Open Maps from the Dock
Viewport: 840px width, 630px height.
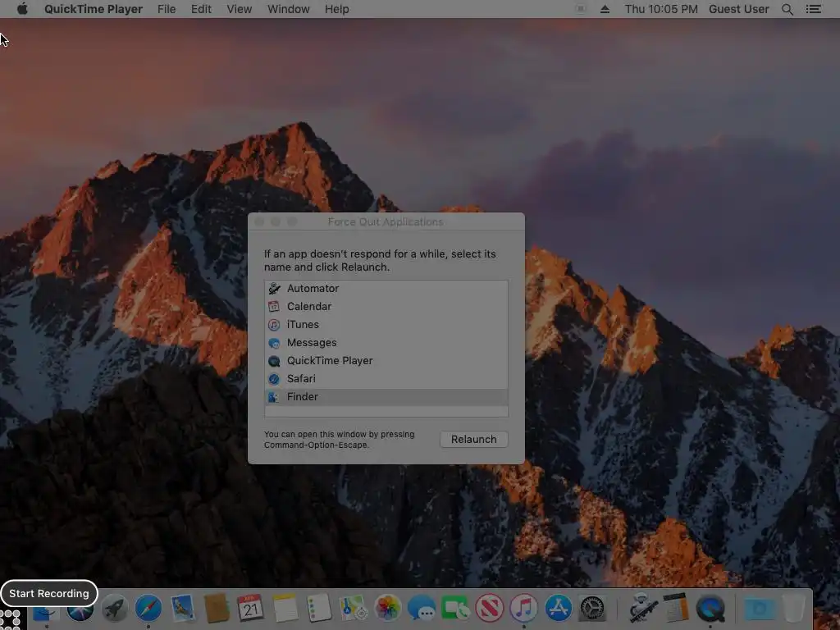[353, 608]
